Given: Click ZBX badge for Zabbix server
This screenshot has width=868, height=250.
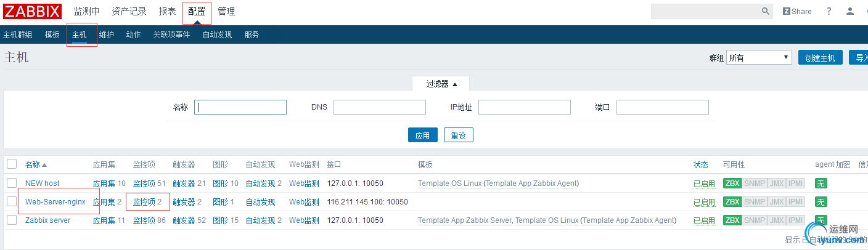Looking at the screenshot, I should click(x=732, y=220).
